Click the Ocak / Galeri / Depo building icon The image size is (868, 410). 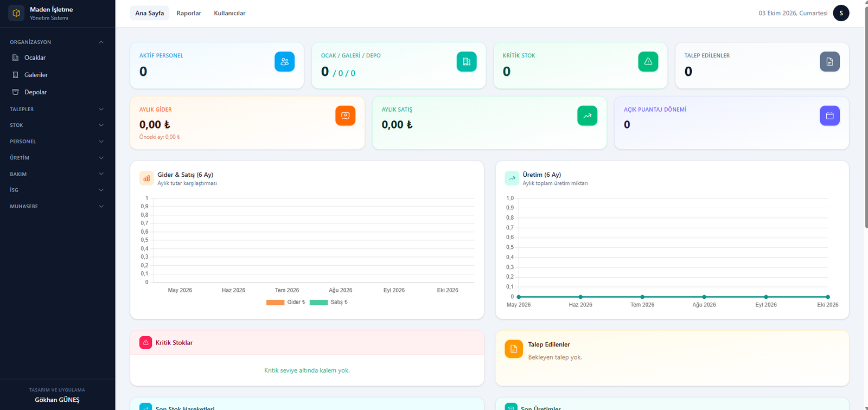[467, 61]
